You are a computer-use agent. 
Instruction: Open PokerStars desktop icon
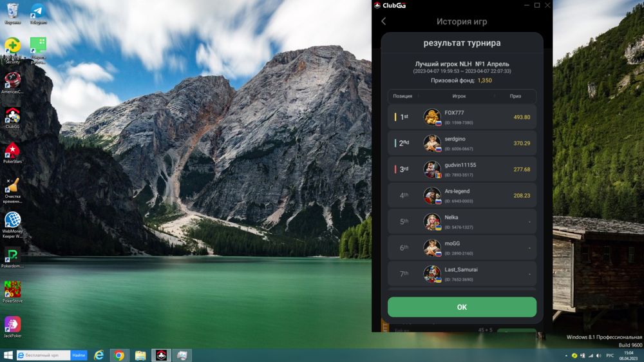(x=12, y=153)
